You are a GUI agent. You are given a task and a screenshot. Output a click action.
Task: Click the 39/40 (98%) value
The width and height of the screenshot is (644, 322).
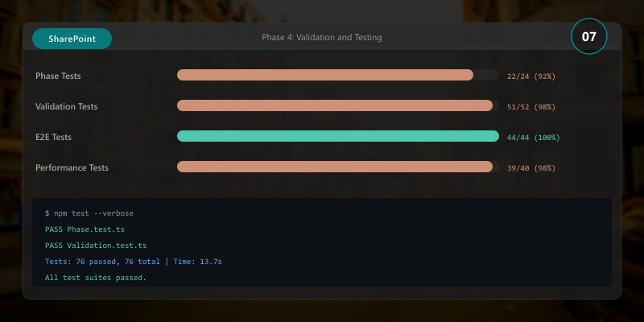(531, 168)
